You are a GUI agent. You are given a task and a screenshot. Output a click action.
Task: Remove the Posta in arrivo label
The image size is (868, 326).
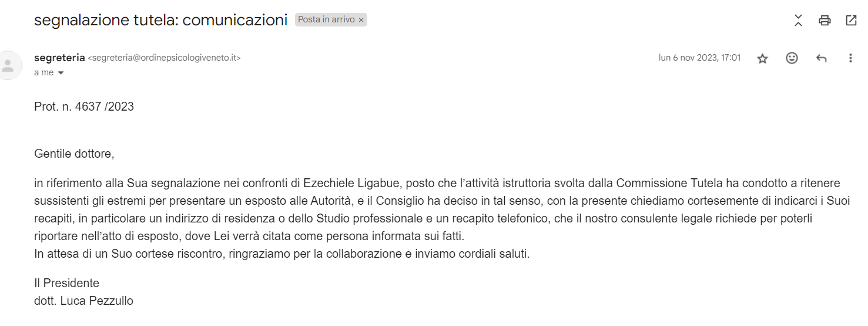[x=361, y=20]
